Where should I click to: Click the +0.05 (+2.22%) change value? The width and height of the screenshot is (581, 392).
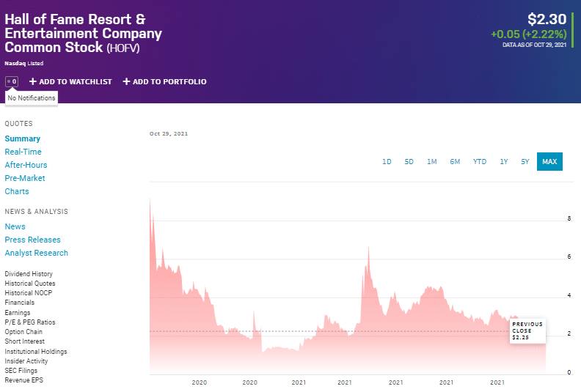529,34
